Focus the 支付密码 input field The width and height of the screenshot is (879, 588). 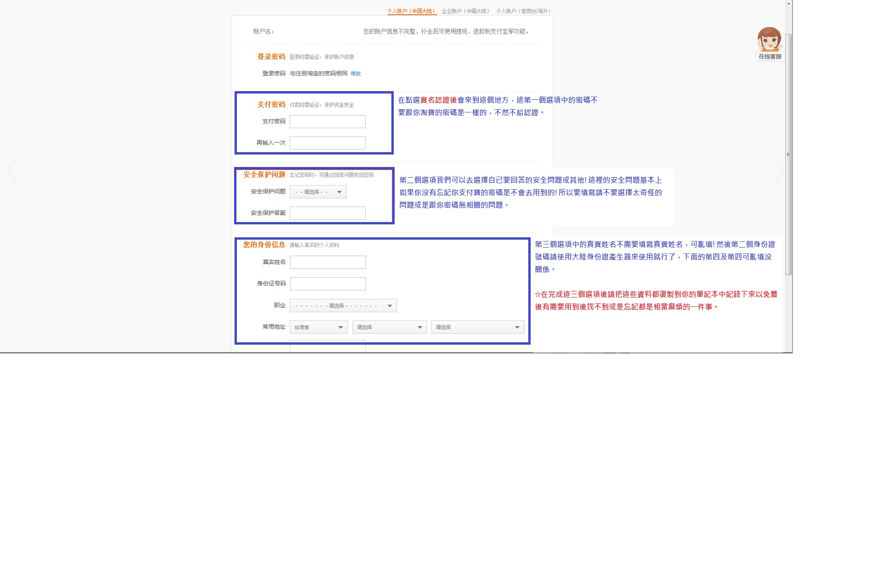(x=328, y=122)
